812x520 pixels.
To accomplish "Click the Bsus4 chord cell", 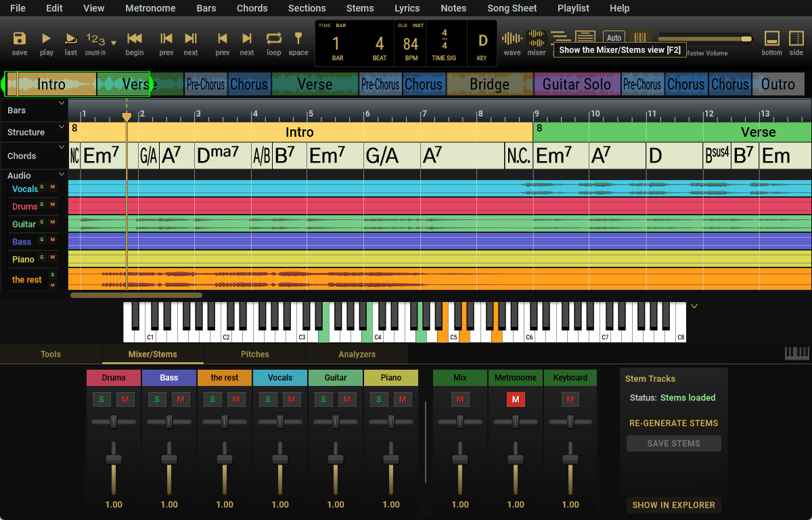I will pos(717,156).
